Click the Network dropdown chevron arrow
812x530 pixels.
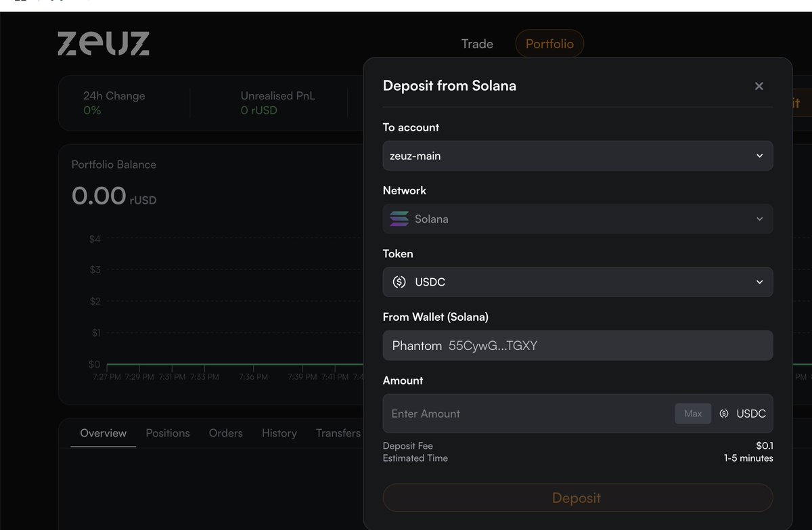pos(759,219)
